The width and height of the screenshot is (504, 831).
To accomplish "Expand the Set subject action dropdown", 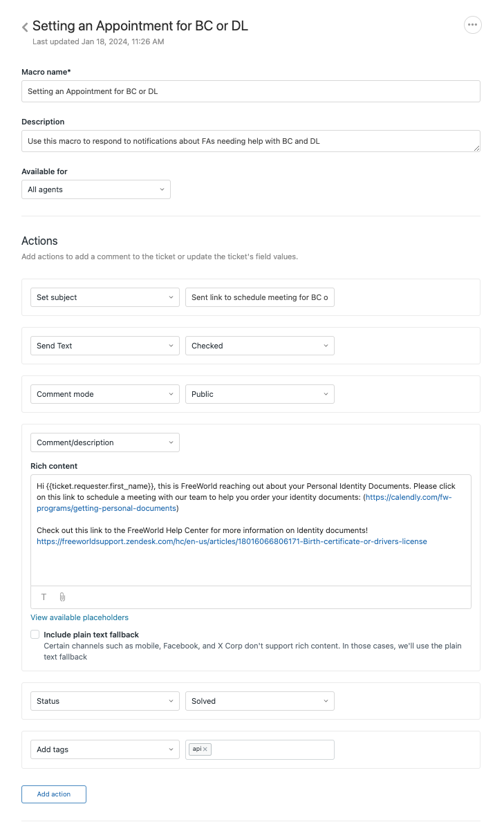I will click(x=105, y=297).
